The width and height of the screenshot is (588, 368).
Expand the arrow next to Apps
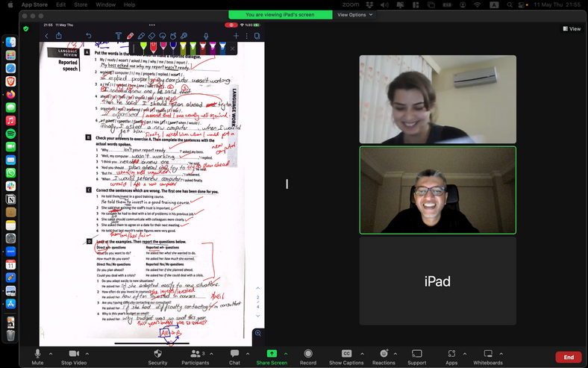click(465, 353)
